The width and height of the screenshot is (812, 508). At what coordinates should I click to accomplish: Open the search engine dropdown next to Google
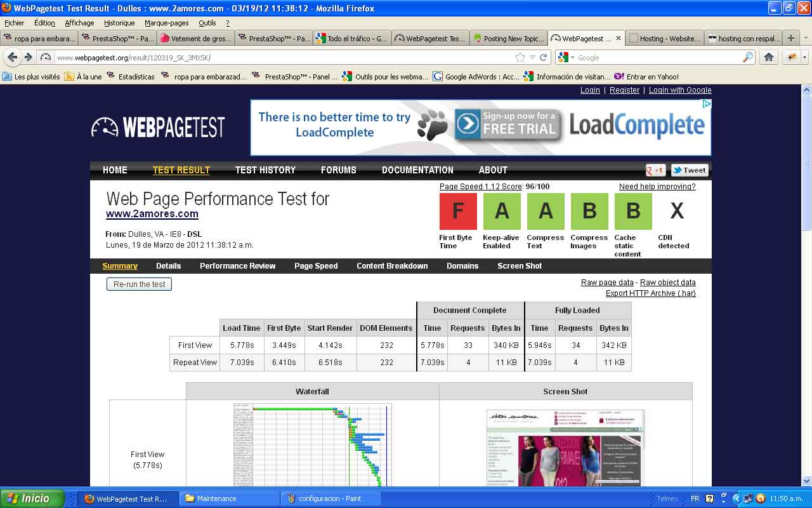572,58
